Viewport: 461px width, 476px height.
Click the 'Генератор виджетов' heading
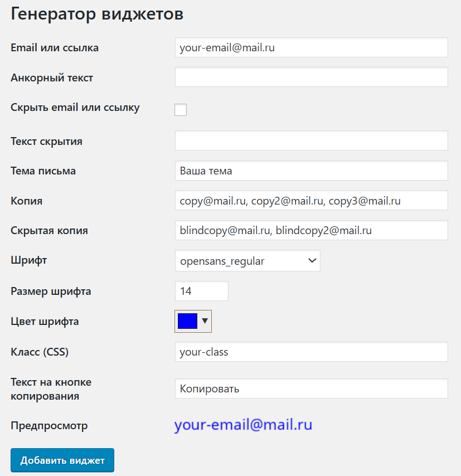(97, 14)
